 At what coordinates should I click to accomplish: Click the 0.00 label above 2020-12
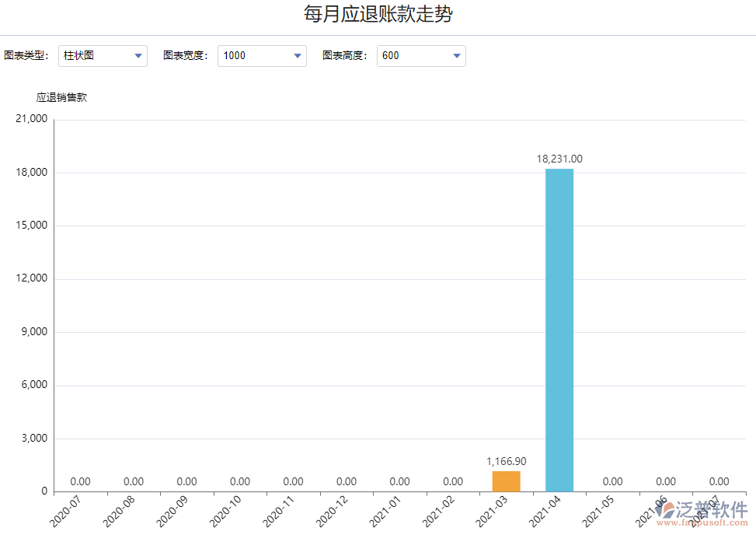[347, 481]
